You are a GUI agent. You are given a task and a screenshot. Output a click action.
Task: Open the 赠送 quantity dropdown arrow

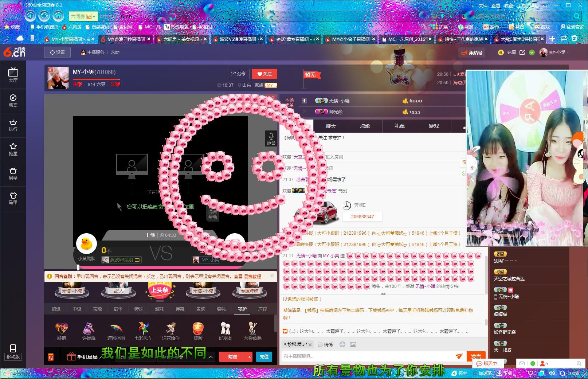(x=250, y=357)
